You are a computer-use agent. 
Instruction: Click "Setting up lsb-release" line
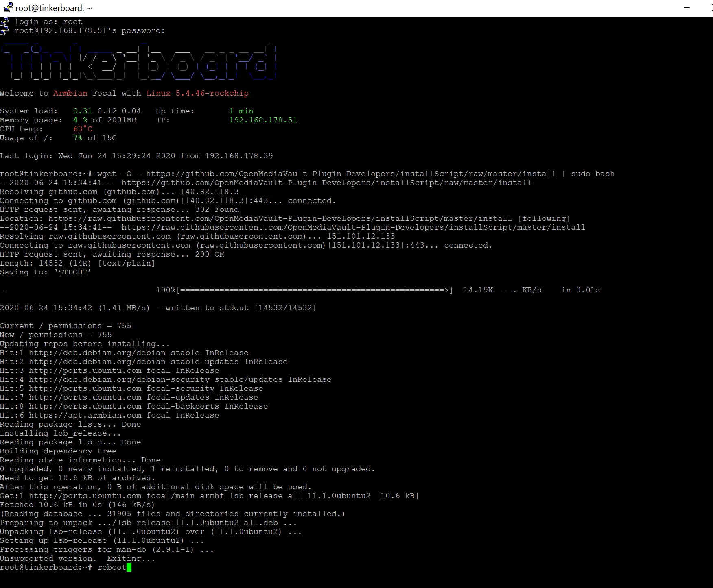[102, 540]
